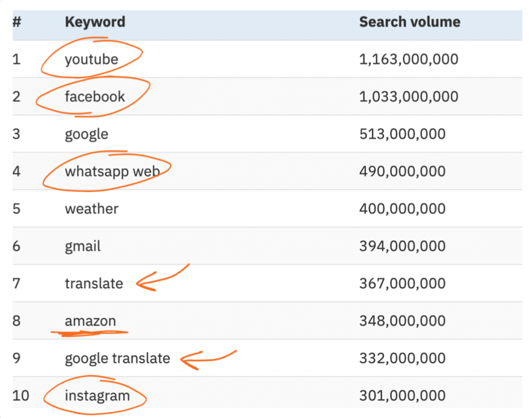Select the whatsapp web keyword

(x=112, y=172)
